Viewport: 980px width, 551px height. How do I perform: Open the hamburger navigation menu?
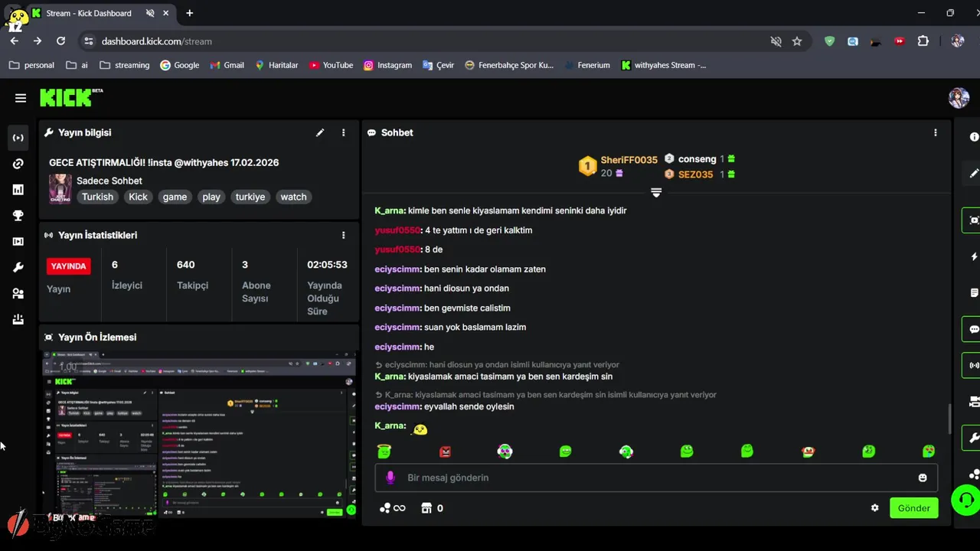pos(21,98)
